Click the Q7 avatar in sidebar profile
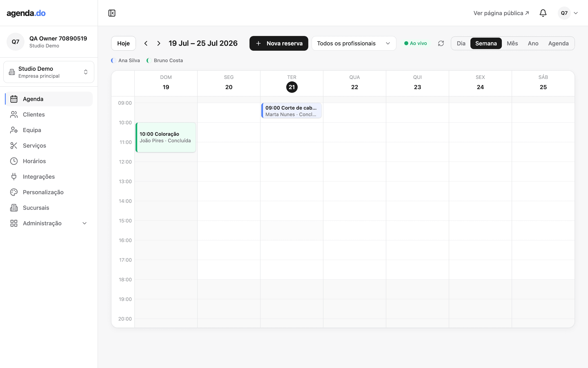This screenshot has width=588, height=368. click(16, 42)
